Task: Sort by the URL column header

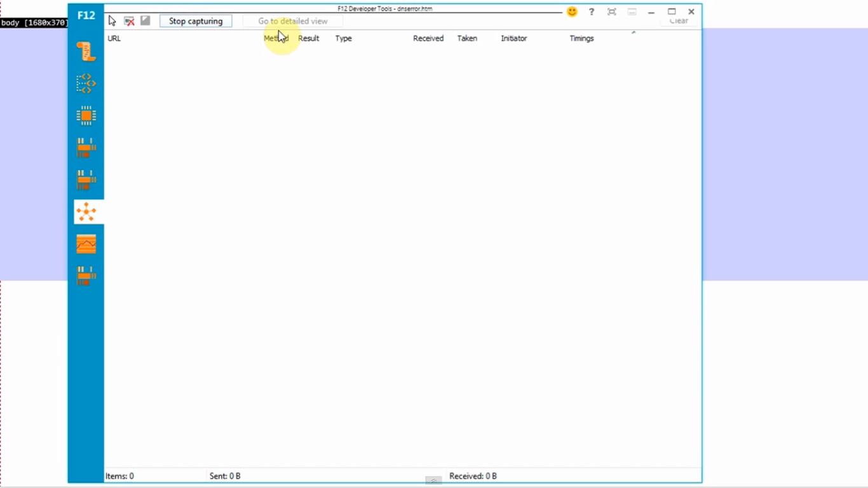Action: pyautogui.click(x=114, y=38)
